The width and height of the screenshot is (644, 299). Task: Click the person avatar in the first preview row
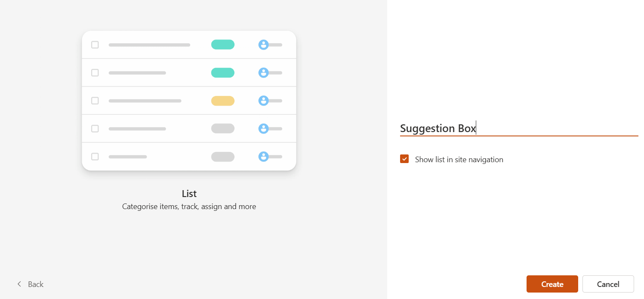[264, 44]
